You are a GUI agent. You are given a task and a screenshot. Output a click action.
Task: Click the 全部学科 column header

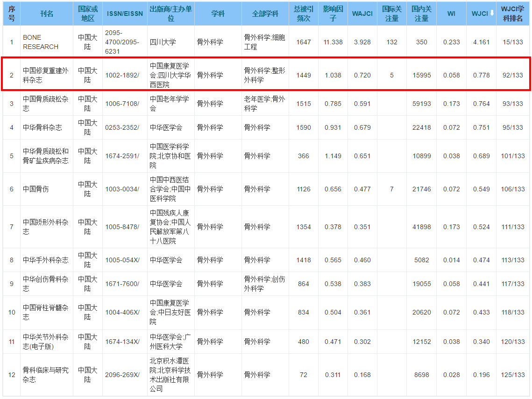(265, 14)
